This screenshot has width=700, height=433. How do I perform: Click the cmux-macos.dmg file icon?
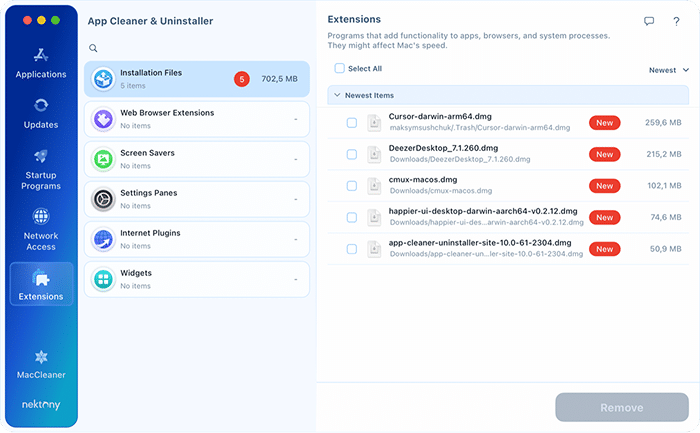pyautogui.click(x=374, y=186)
